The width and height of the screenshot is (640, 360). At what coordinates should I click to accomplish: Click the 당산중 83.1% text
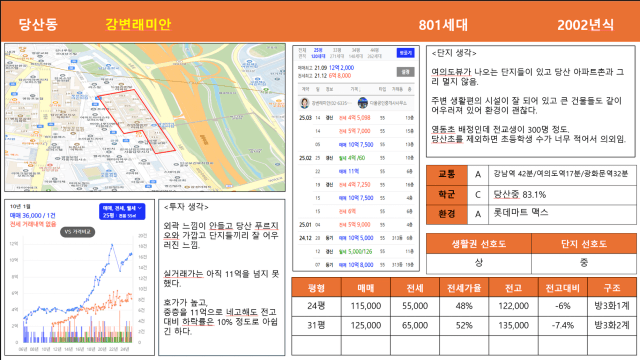[x=520, y=195]
